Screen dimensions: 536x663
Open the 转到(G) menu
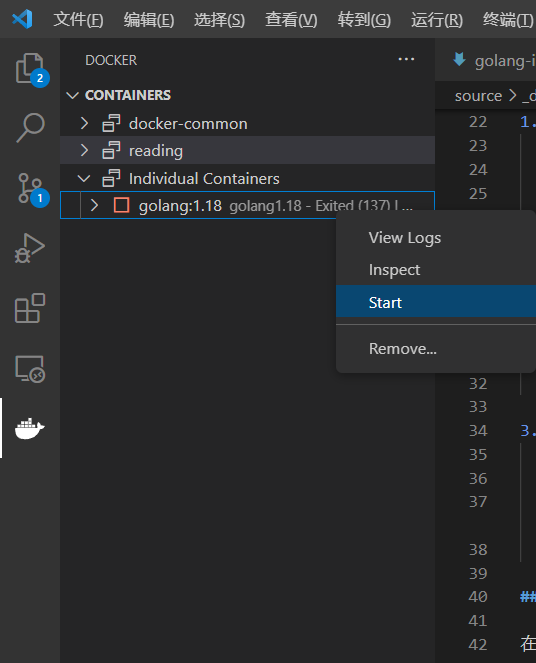[364, 19]
